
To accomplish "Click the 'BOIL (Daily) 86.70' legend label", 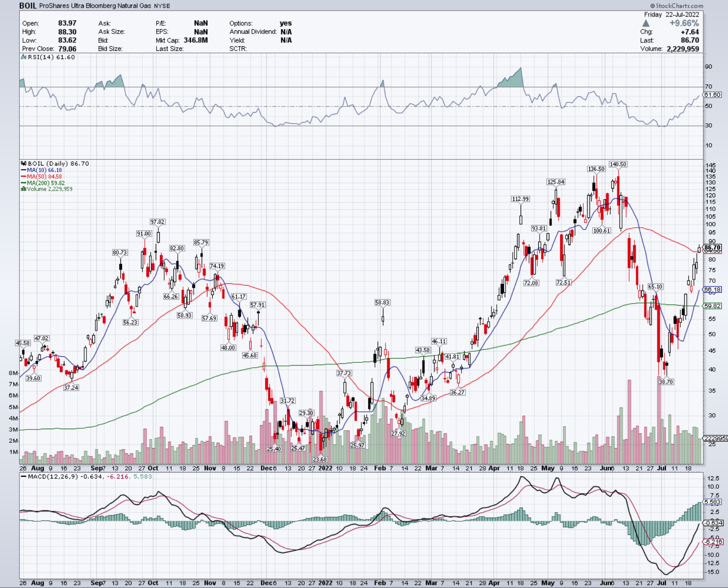I will 58,163.
